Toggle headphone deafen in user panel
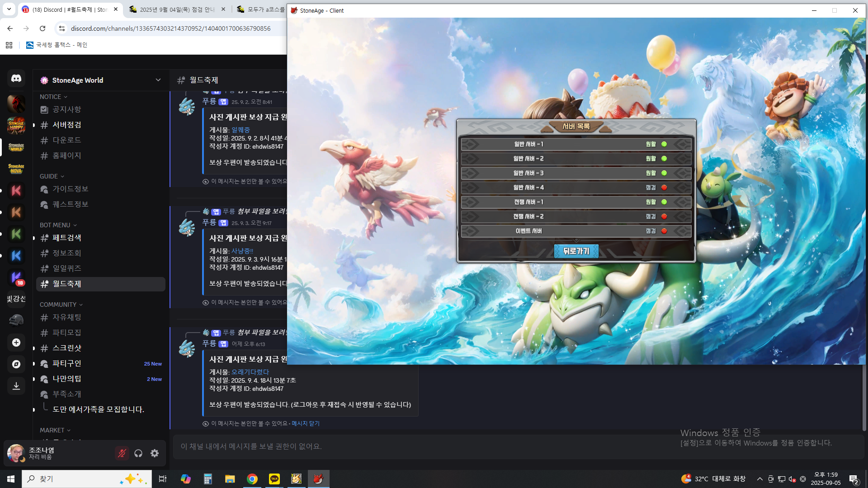Screen dimensions: 868x488 138,453
